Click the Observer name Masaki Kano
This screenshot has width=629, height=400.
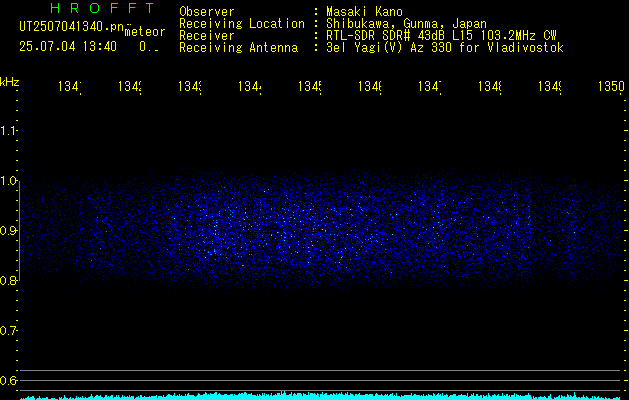pyautogui.click(x=364, y=12)
